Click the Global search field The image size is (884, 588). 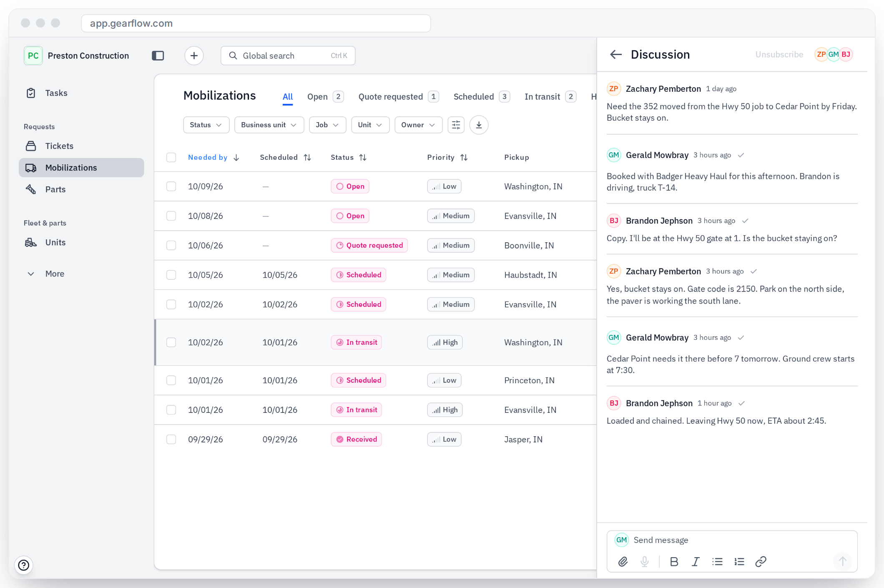click(288, 55)
